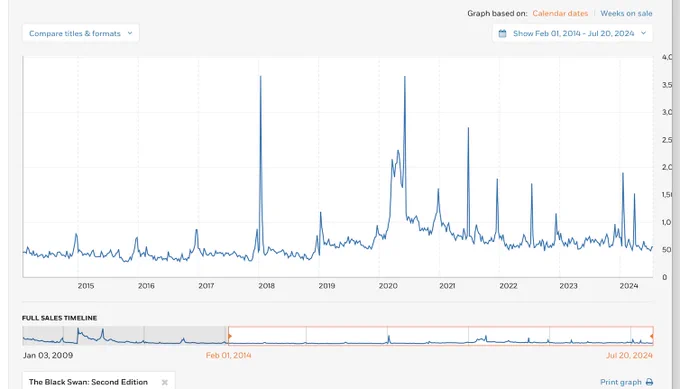Click the 2024 label on the x-axis
The width and height of the screenshot is (680, 389).
point(629,286)
